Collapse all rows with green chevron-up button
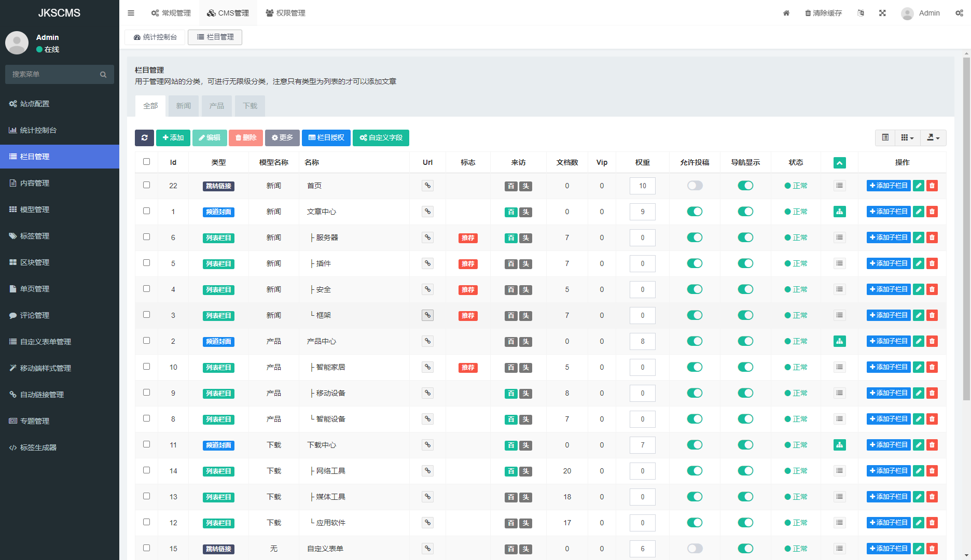 pos(839,163)
